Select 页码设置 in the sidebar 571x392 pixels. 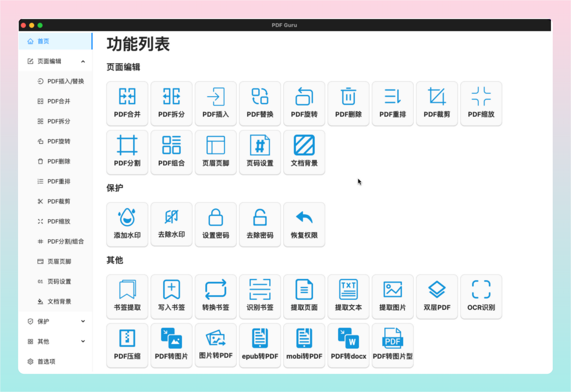(56, 281)
